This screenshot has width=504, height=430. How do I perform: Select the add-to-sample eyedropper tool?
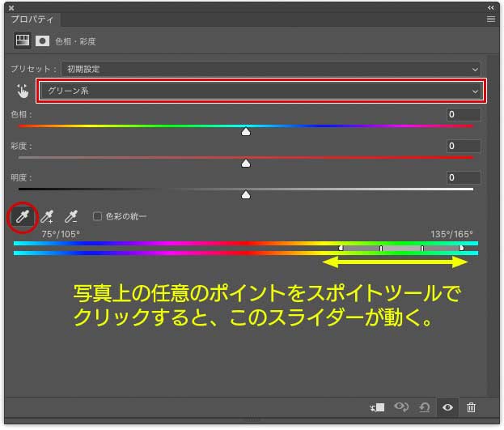(x=47, y=216)
